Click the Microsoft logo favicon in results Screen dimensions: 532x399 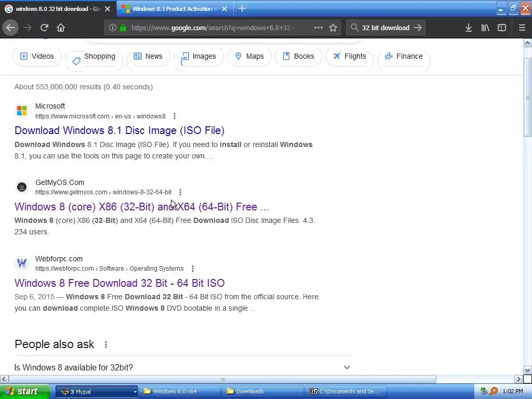coord(22,111)
